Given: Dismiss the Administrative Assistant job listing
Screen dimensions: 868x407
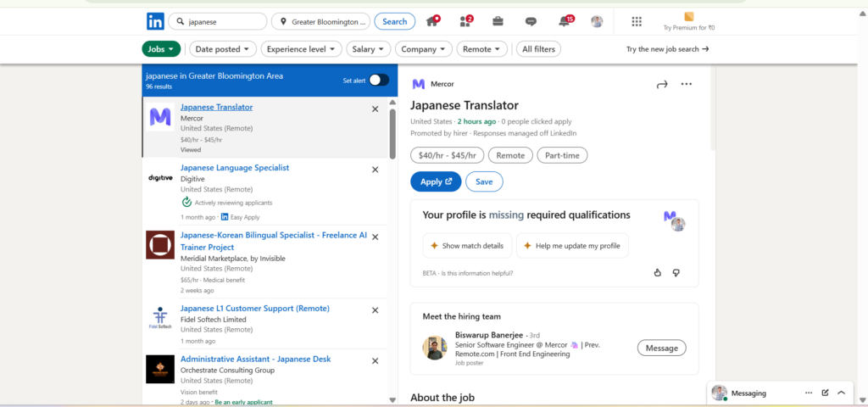Looking at the screenshot, I should click(376, 360).
